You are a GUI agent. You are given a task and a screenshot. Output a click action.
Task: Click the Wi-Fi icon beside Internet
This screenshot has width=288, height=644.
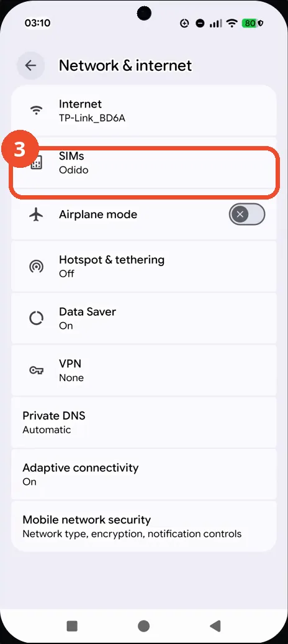37,110
